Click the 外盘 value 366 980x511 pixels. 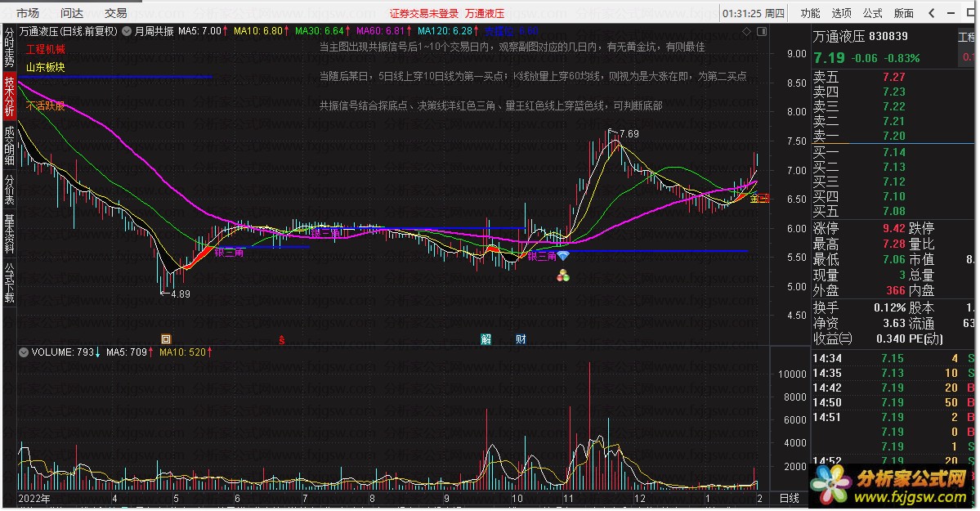pos(896,291)
